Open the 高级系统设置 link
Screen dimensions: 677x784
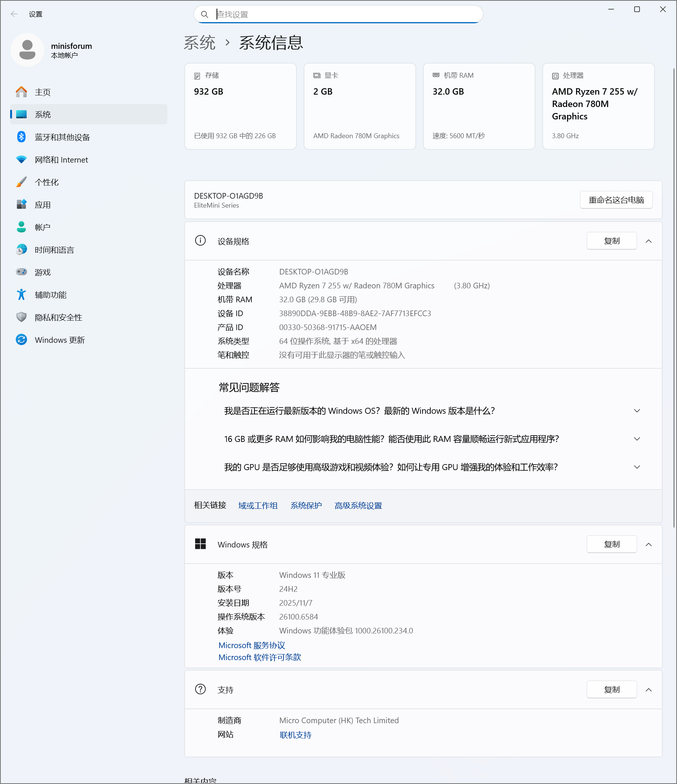[x=358, y=505]
